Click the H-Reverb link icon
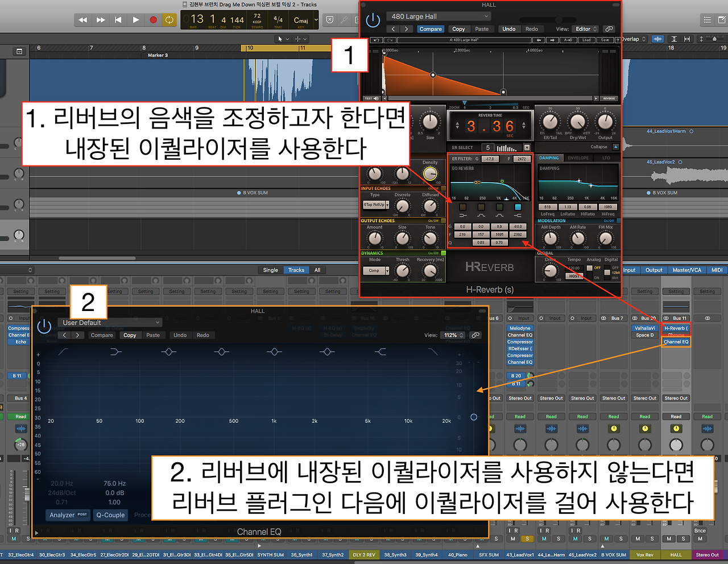 (x=609, y=29)
